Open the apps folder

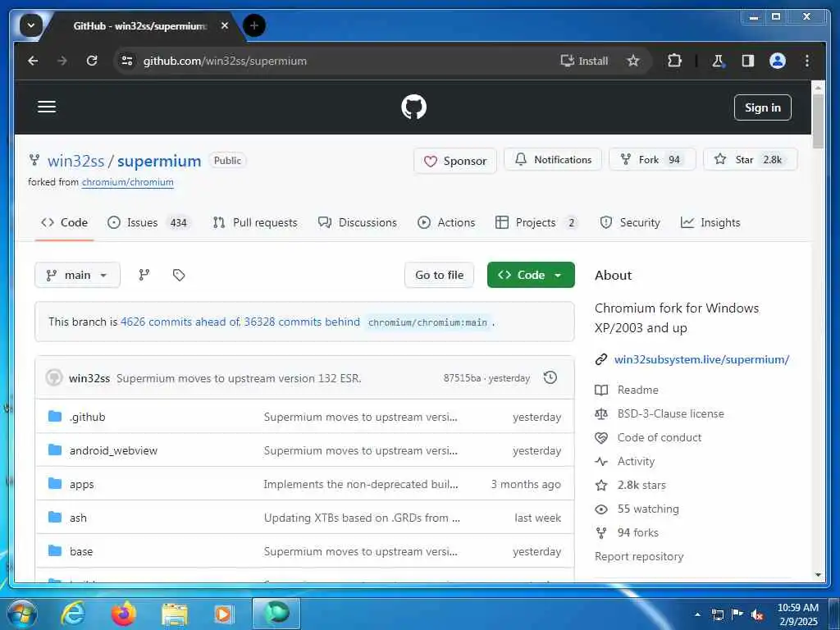[81, 484]
